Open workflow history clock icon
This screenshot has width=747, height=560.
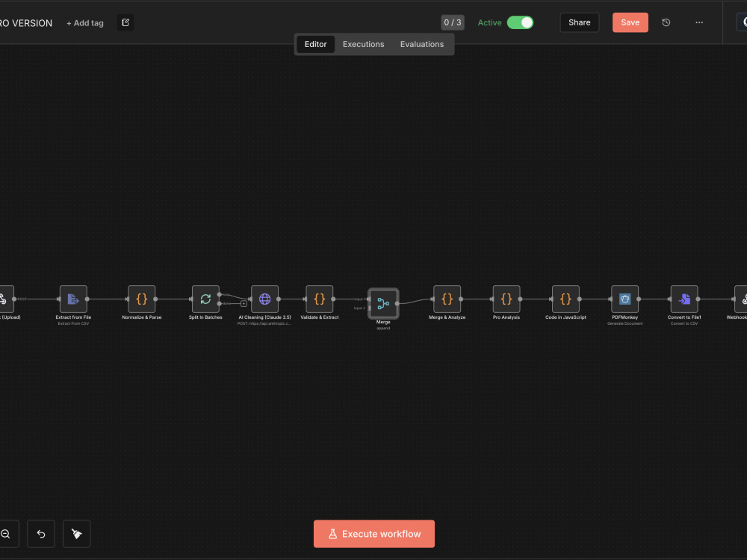tap(666, 22)
